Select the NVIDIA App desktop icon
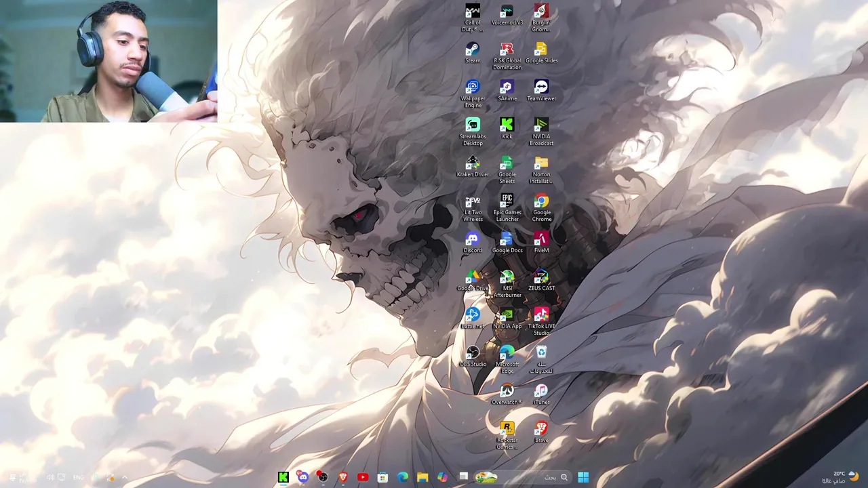The width and height of the screenshot is (868, 488). [507, 319]
